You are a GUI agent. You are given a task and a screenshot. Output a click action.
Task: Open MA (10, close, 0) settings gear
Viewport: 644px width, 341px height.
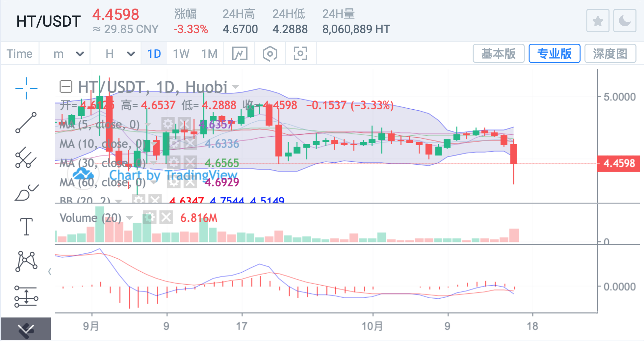pos(174,143)
